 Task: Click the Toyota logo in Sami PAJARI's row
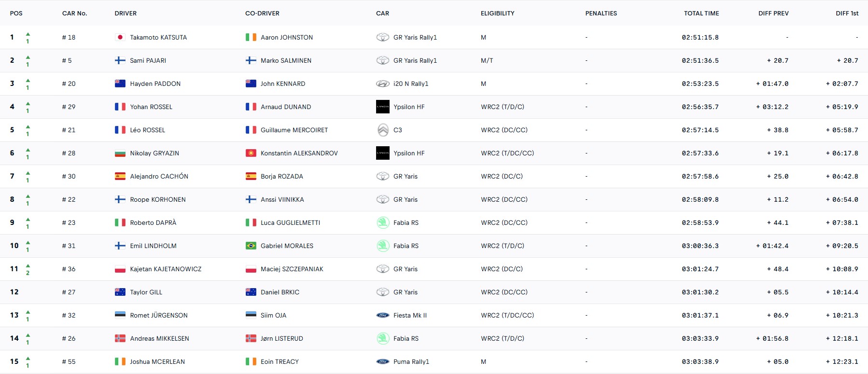pos(382,60)
